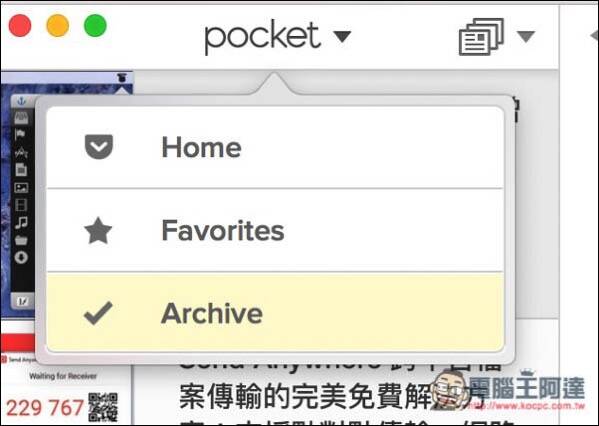Zoom the window using green button
Screen dimensions: 599x426
95,26
